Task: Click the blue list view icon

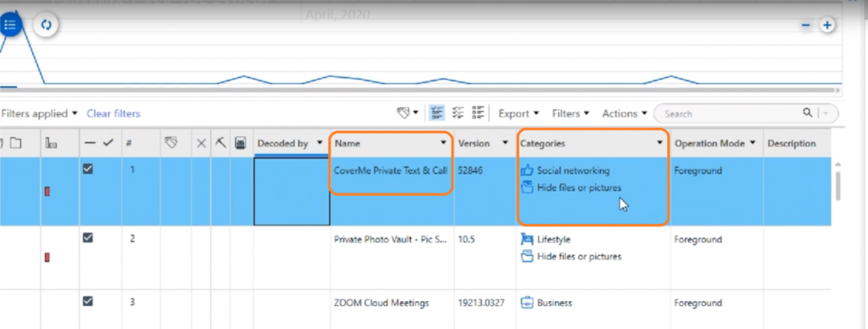Action: point(9,25)
